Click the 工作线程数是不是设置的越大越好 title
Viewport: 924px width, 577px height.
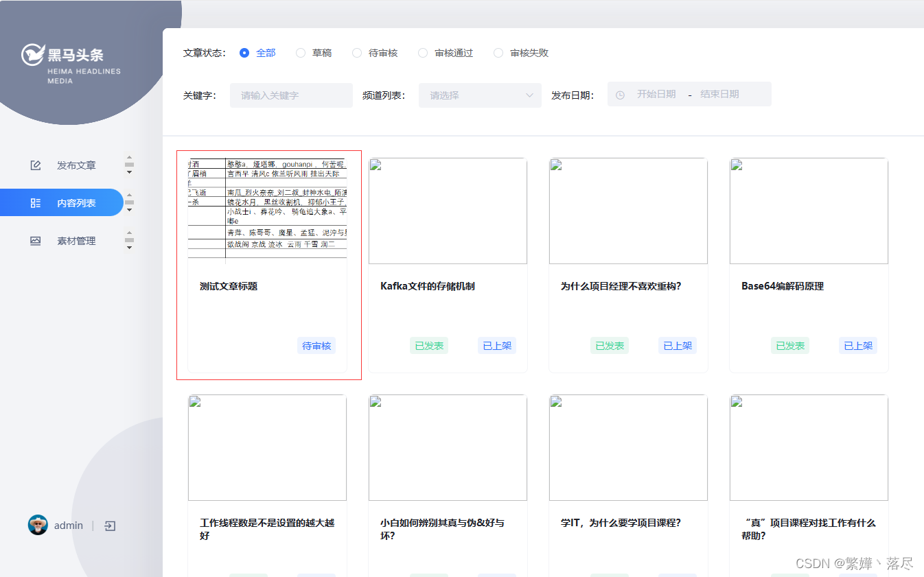267,529
